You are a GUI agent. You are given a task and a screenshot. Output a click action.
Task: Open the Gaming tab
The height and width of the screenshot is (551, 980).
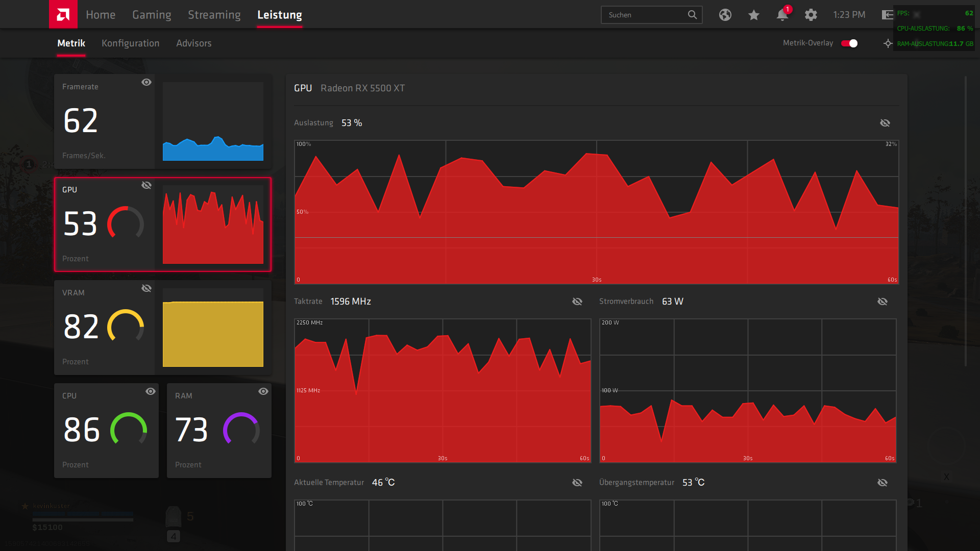[152, 15]
